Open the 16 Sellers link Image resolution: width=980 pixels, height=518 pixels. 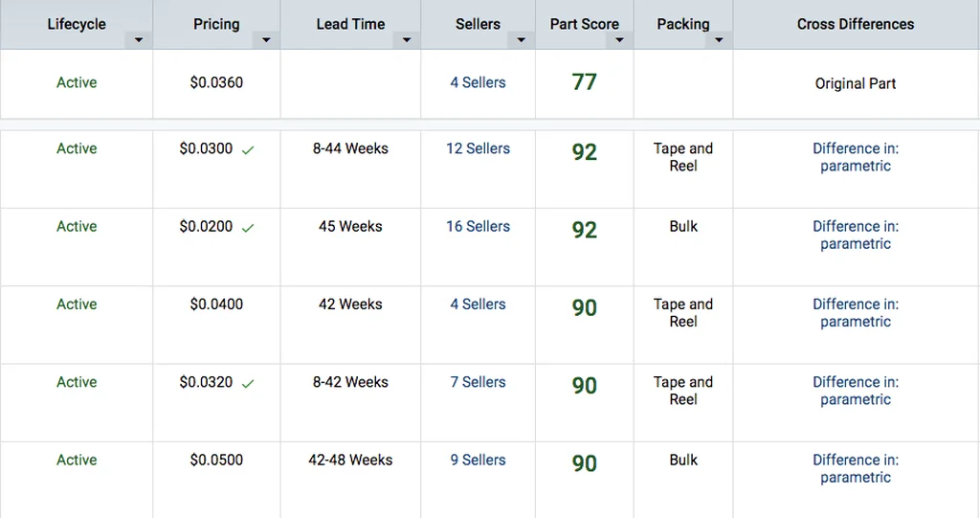tap(479, 226)
